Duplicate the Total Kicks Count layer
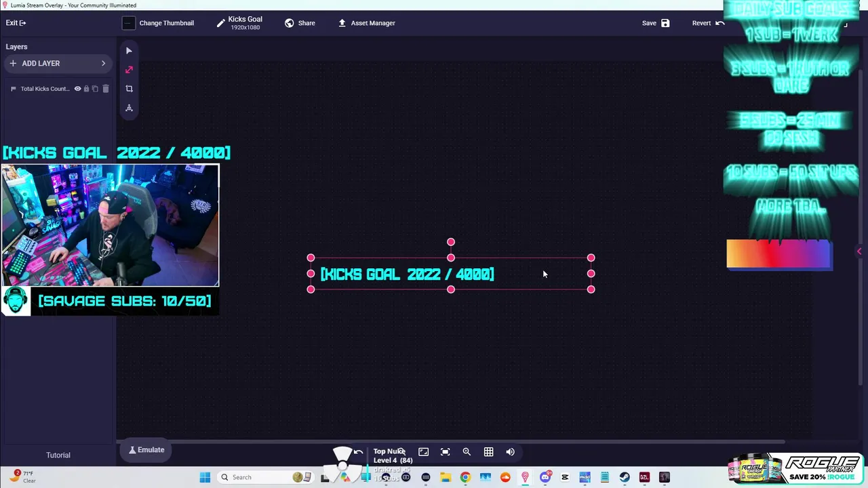The image size is (868, 488). pos(95,89)
